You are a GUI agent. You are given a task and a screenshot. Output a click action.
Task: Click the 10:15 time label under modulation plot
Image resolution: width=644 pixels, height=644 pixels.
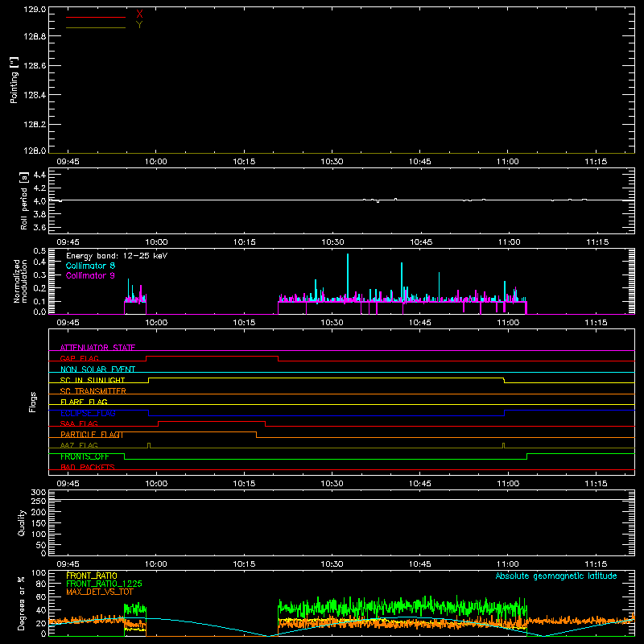(x=244, y=323)
